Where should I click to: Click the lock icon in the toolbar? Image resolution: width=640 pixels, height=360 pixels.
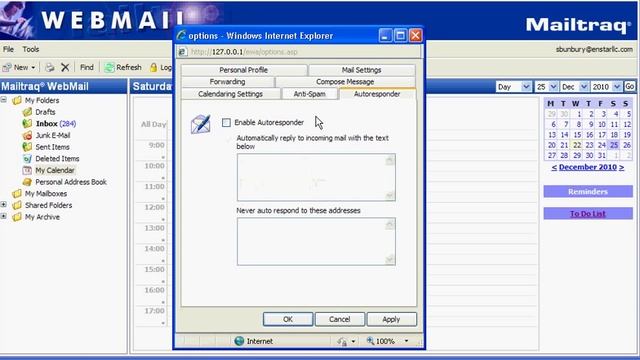coord(153,67)
